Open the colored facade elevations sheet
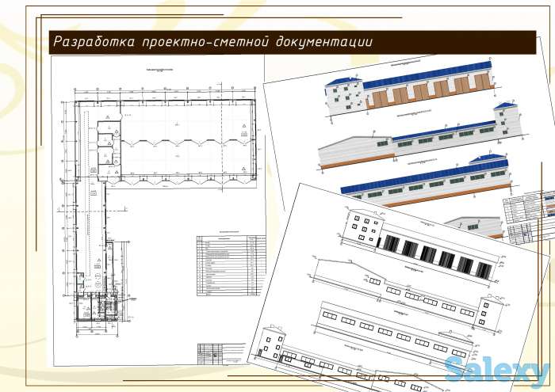Viewport: 555px width, 392px height. point(411,142)
